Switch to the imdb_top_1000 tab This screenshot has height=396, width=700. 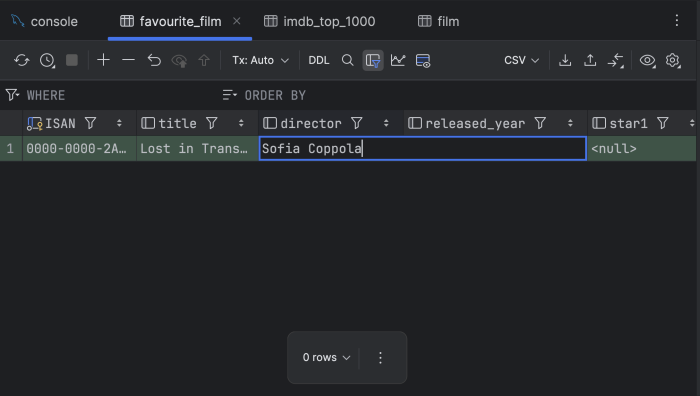pos(320,21)
